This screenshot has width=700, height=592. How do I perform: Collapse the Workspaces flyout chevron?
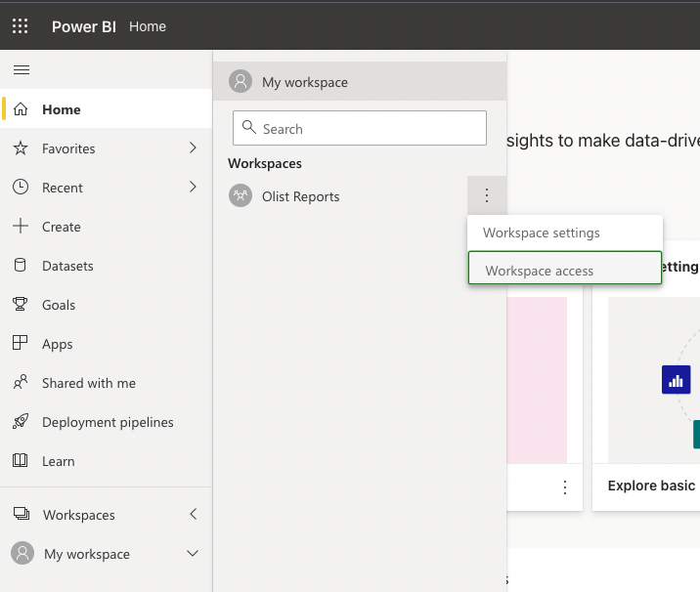pyautogui.click(x=193, y=515)
